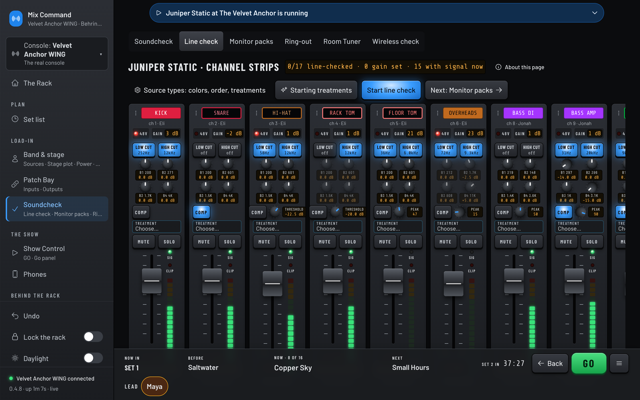Open the Treatment dropdown on OVERHEADS

point(459,227)
